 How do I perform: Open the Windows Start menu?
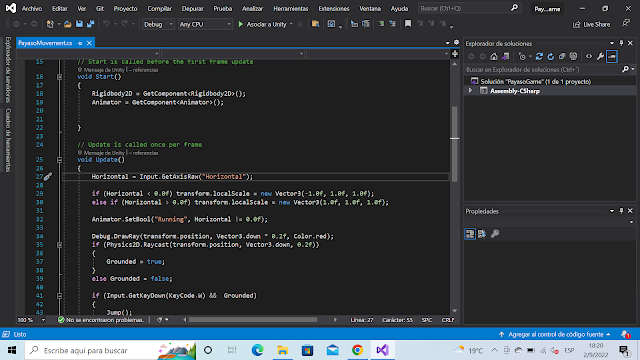pyautogui.click(x=12, y=350)
